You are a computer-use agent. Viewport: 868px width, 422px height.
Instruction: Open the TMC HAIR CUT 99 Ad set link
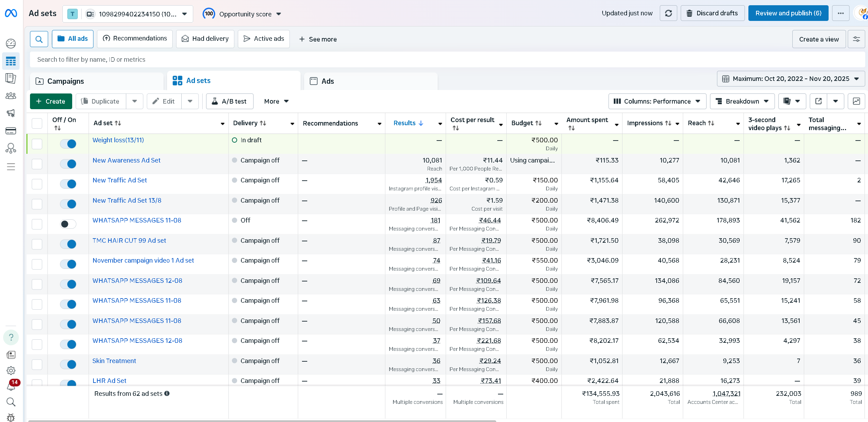(x=129, y=241)
